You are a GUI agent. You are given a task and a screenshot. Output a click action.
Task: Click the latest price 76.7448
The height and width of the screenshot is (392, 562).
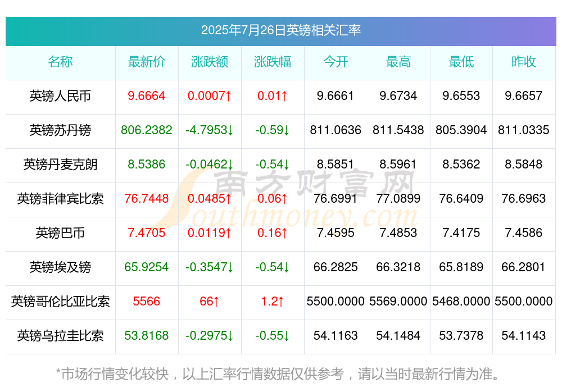tap(147, 198)
